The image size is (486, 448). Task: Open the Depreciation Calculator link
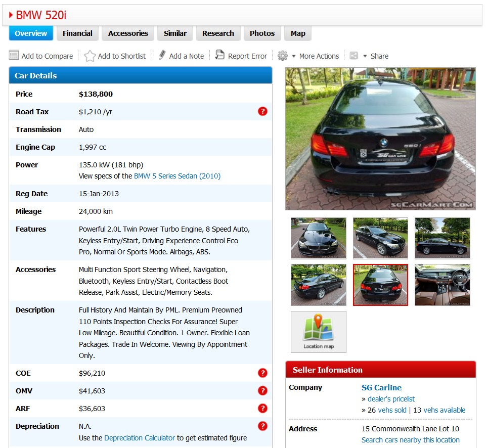(x=140, y=438)
